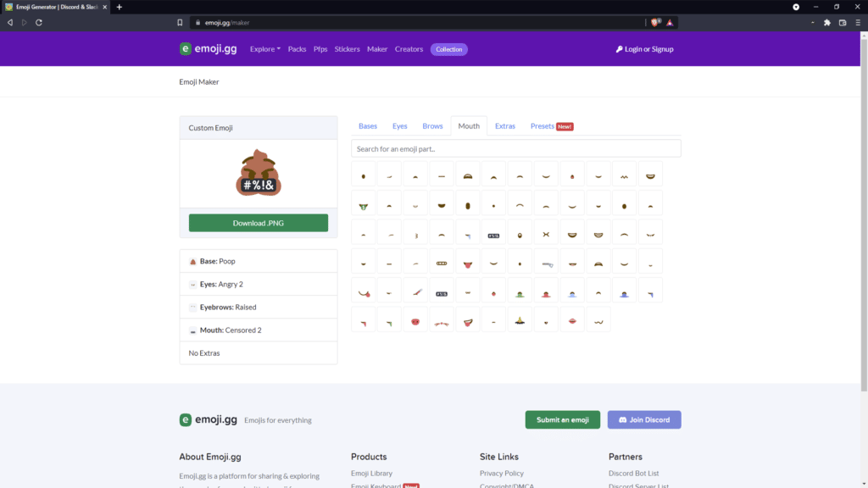
Task: Bookmark this page
Action: coord(180,23)
